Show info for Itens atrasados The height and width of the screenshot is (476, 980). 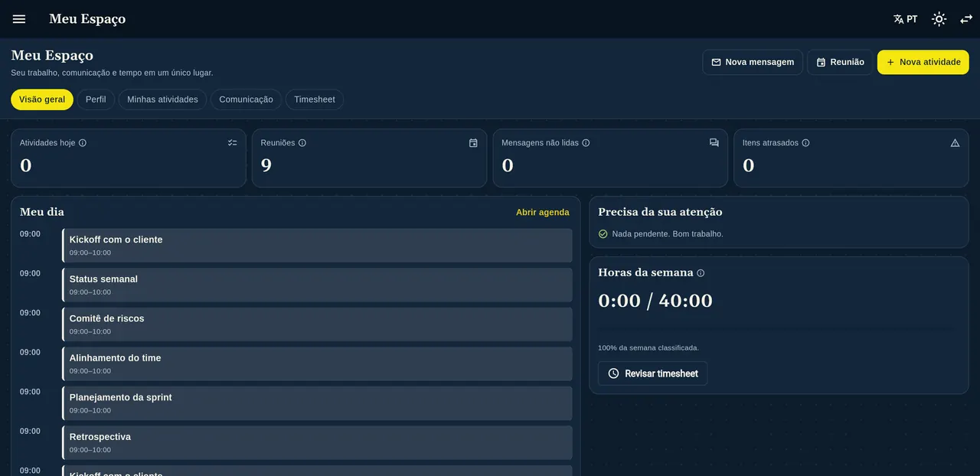pyautogui.click(x=805, y=143)
